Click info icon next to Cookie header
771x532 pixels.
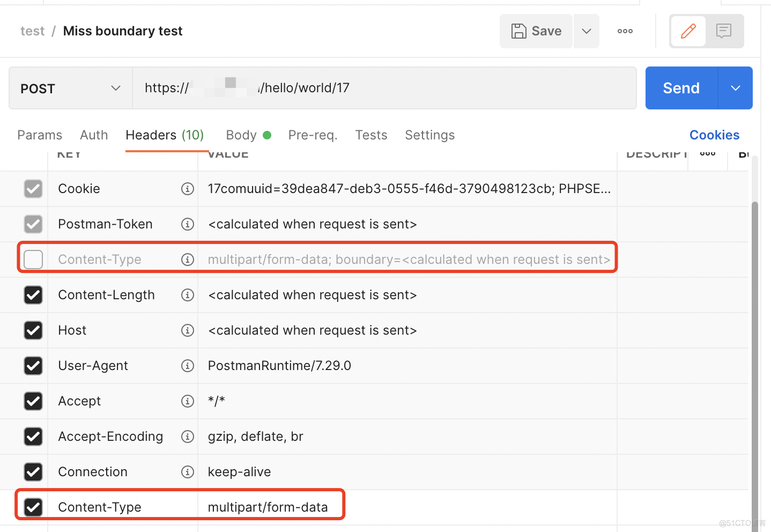[x=188, y=189]
